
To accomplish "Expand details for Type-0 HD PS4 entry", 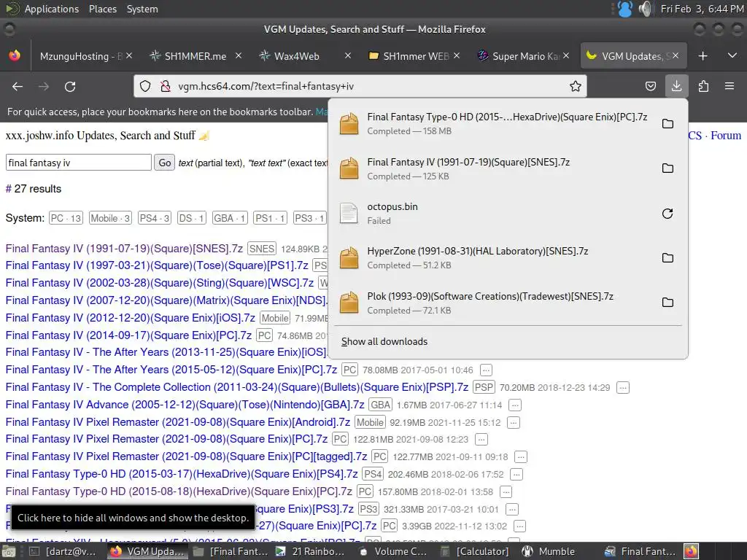I will (516, 474).
